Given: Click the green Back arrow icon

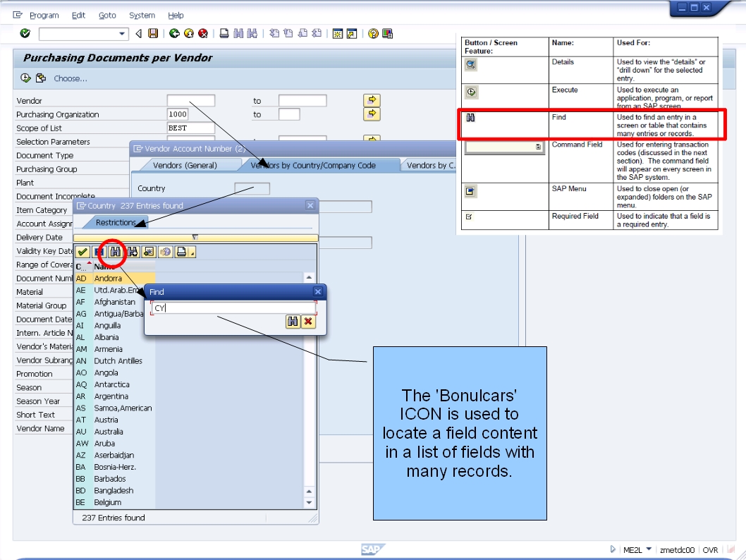Looking at the screenshot, I should [x=173, y=33].
